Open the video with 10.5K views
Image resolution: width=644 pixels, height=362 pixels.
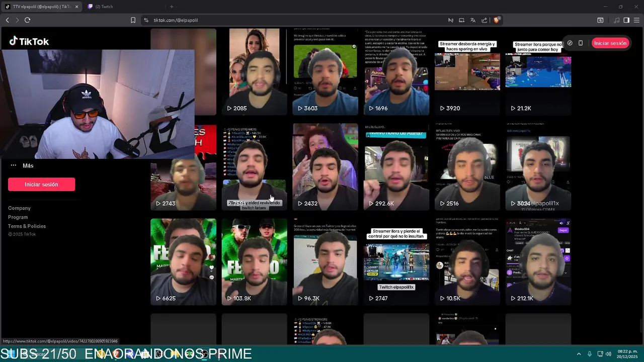tap(467, 262)
